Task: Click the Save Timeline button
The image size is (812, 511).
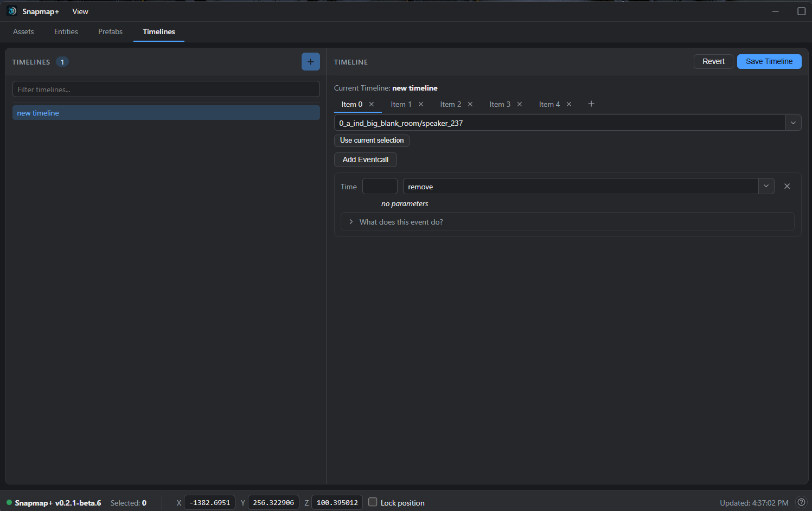Action: click(x=769, y=61)
